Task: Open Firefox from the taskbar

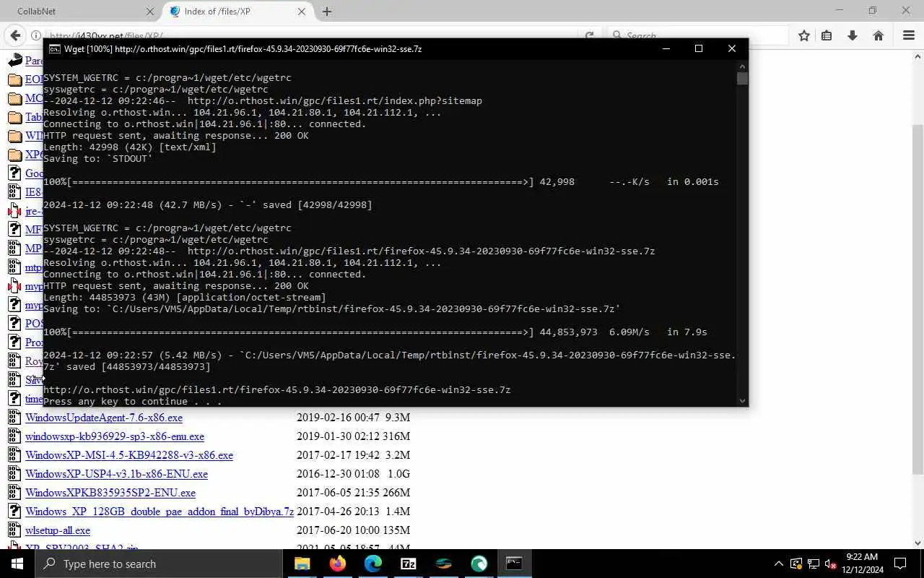Action: (337, 564)
